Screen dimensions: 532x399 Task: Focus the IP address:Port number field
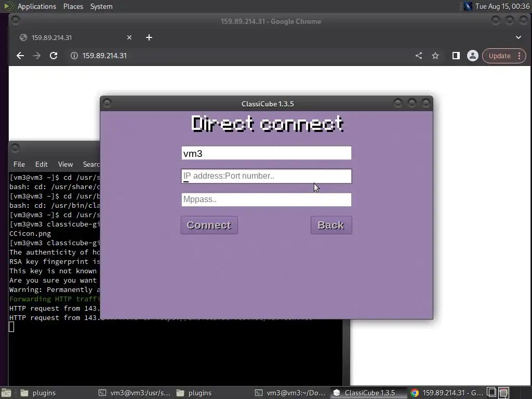[x=267, y=176]
